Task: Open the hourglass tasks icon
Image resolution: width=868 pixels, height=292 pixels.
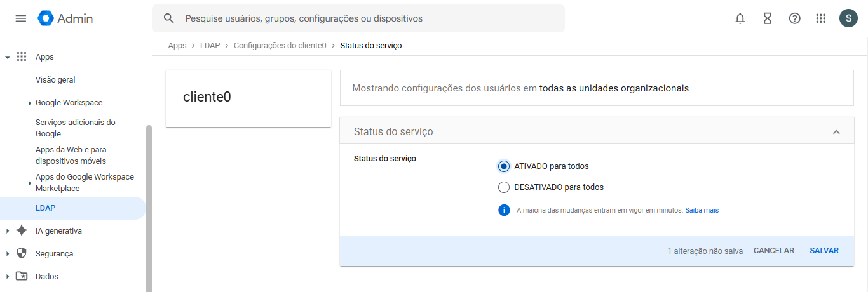Action: coord(768,18)
